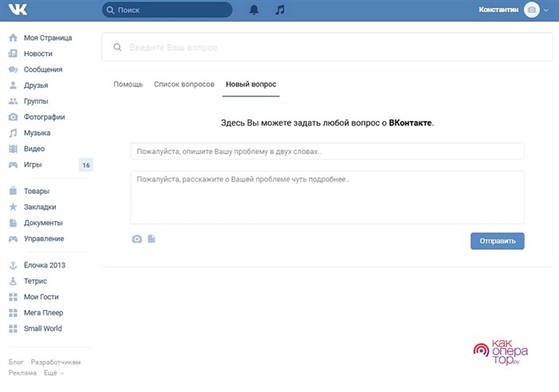Attach a photo with the camera icon
Image resolution: width=559 pixels, height=392 pixels.
137,239
